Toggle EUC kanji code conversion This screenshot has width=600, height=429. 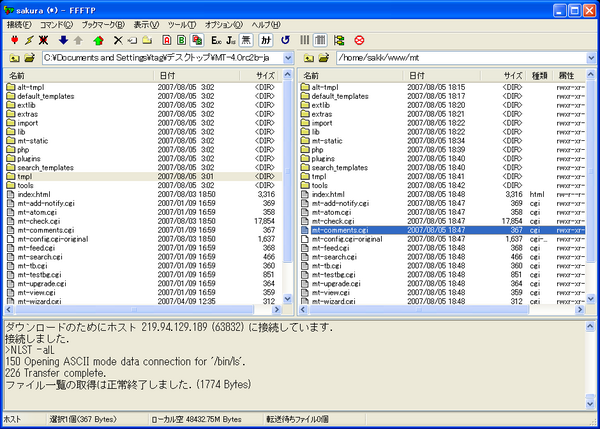pos(216,40)
